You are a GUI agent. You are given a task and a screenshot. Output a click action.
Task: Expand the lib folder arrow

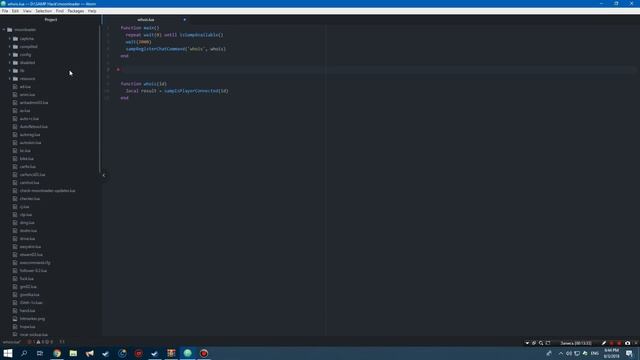coord(10,71)
